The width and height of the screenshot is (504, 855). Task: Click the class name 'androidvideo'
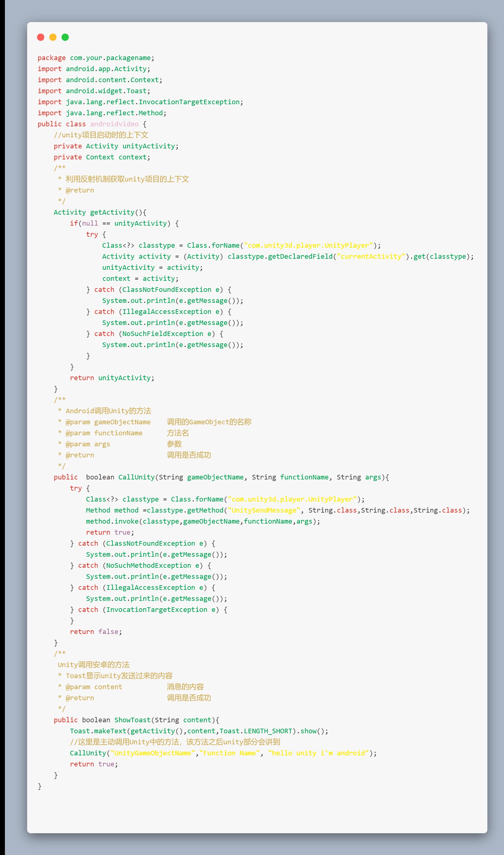point(114,124)
